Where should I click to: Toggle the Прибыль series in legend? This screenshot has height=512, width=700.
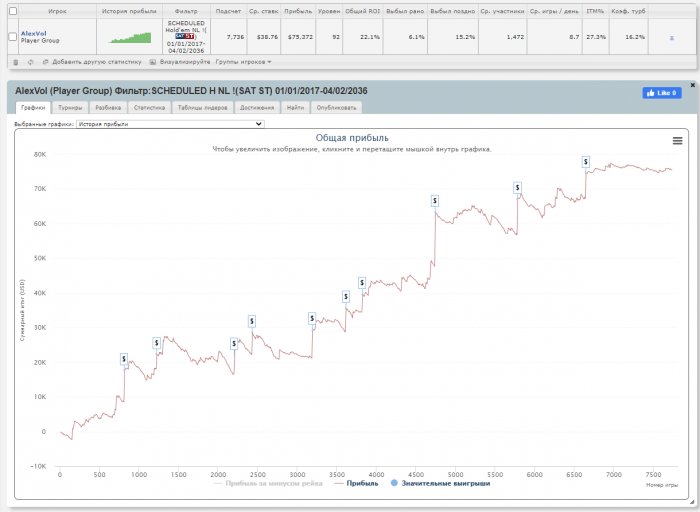(x=355, y=483)
